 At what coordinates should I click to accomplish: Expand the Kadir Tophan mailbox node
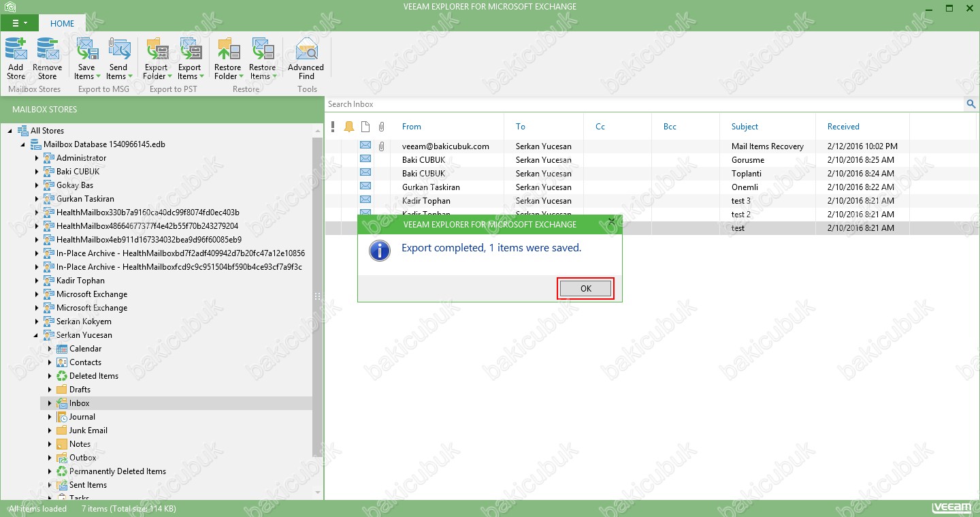tap(37, 281)
